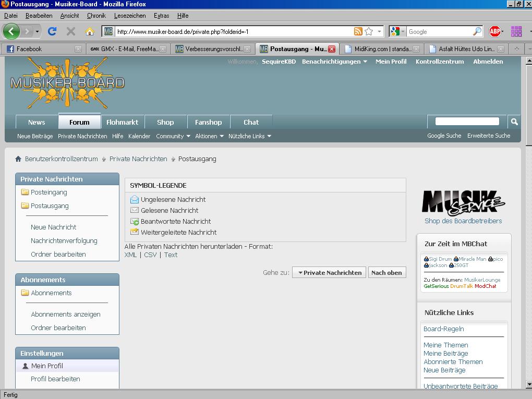The width and height of the screenshot is (532, 399).
Task: Expand the Aktionen menu
Action: [x=209, y=136]
